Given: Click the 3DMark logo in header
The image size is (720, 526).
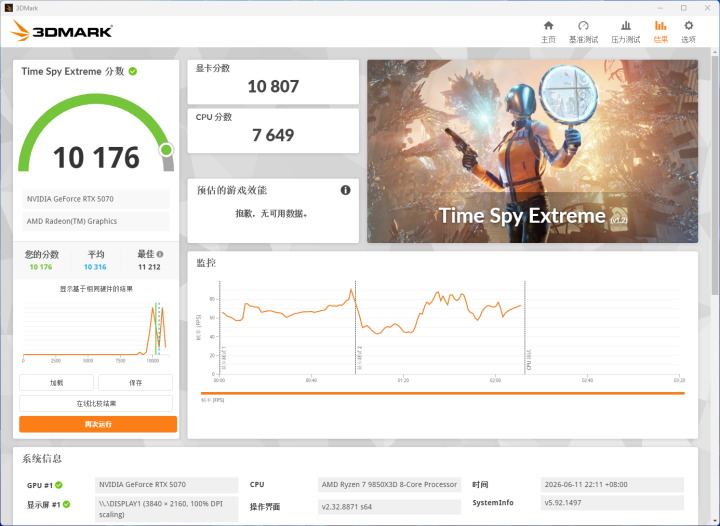Looking at the screenshot, I should click(x=62, y=31).
